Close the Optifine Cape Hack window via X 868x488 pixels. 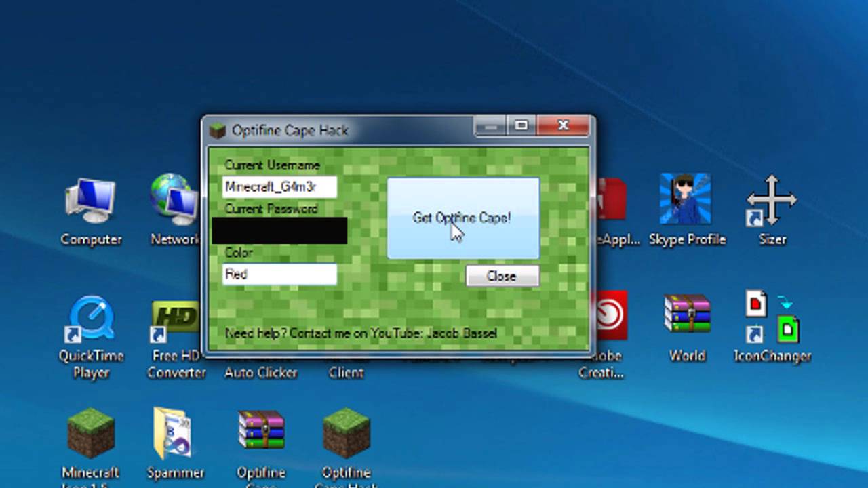click(x=563, y=126)
